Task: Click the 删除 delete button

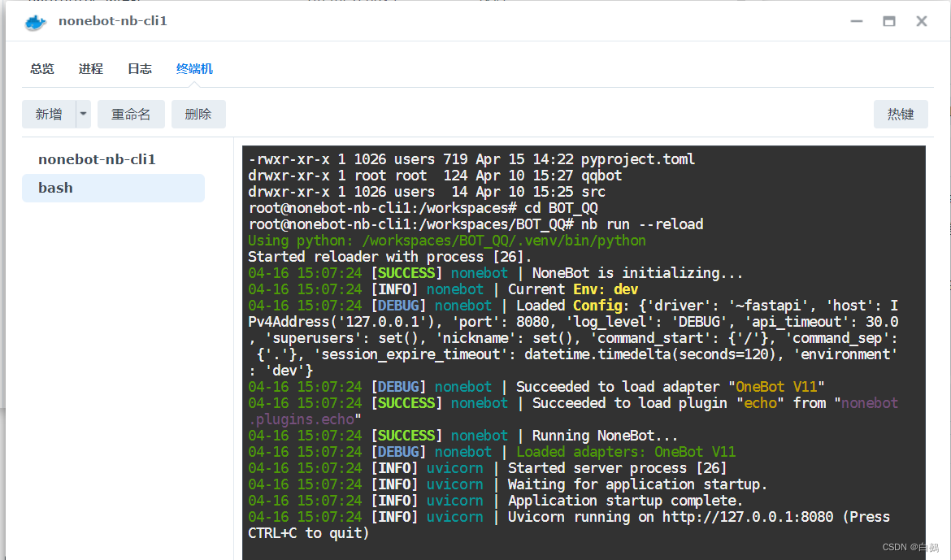Action: [x=198, y=114]
